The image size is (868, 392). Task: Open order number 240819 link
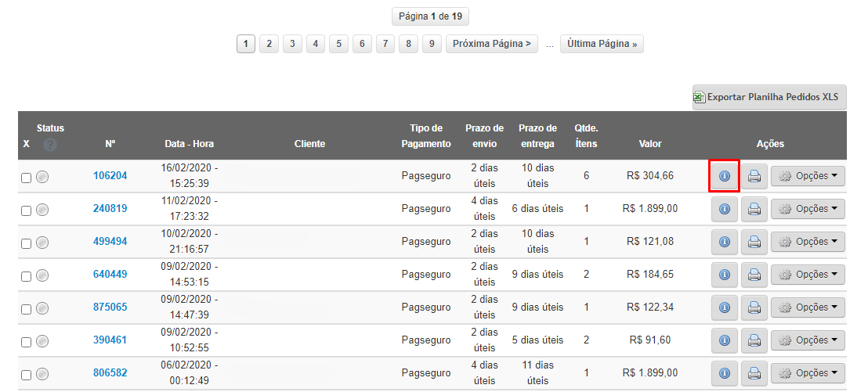click(110, 208)
